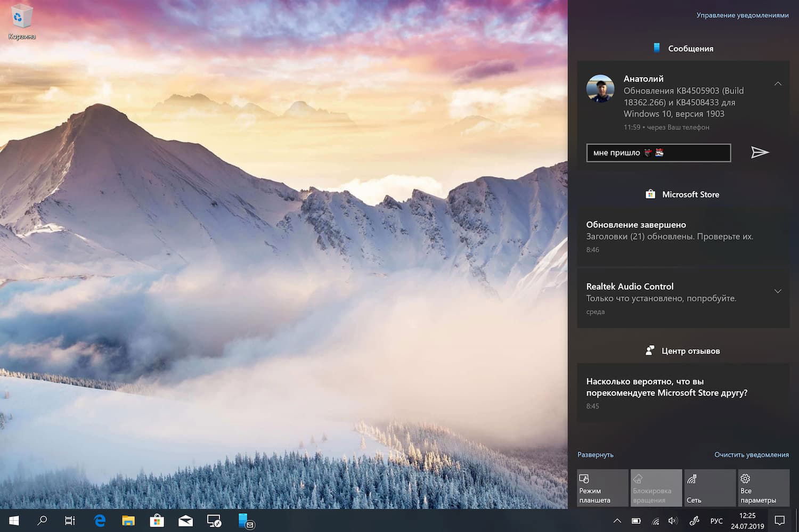Show hidden icons in the system tray
This screenshot has width=799, height=532.
coord(617,521)
